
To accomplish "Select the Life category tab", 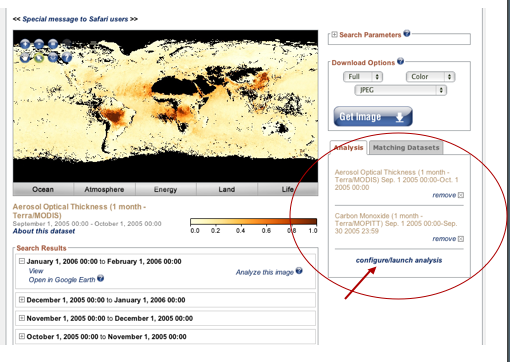I will coord(288,189).
